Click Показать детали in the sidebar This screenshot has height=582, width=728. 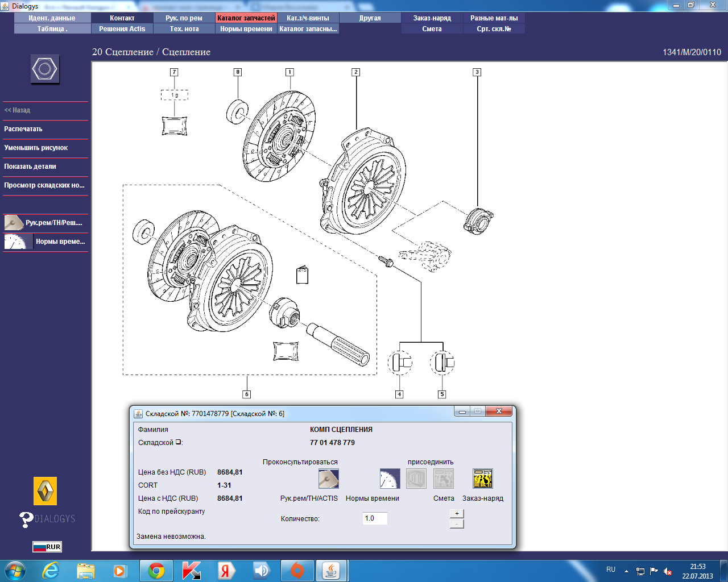[30, 167]
